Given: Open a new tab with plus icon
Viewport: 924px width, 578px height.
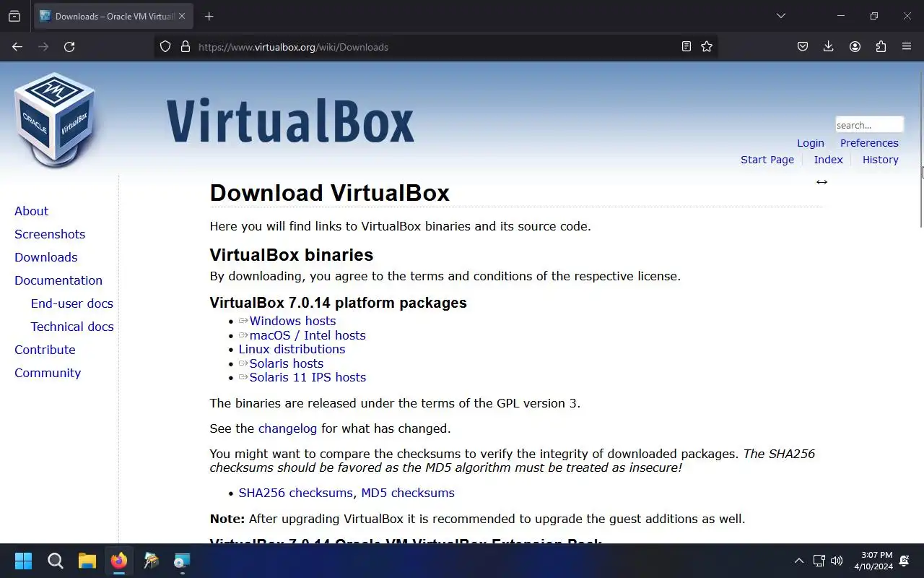Looking at the screenshot, I should [209, 16].
